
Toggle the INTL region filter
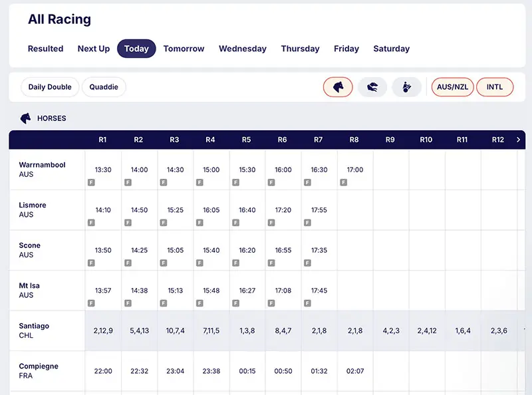point(495,86)
